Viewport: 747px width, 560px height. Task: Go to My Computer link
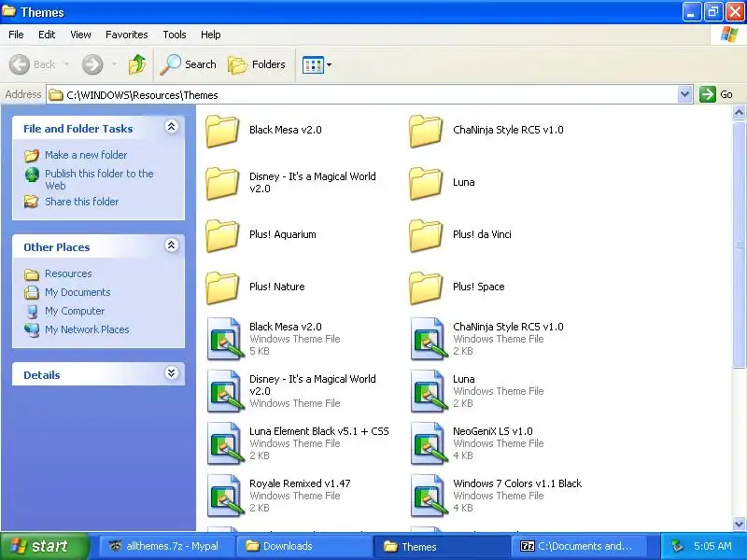click(x=75, y=311)
